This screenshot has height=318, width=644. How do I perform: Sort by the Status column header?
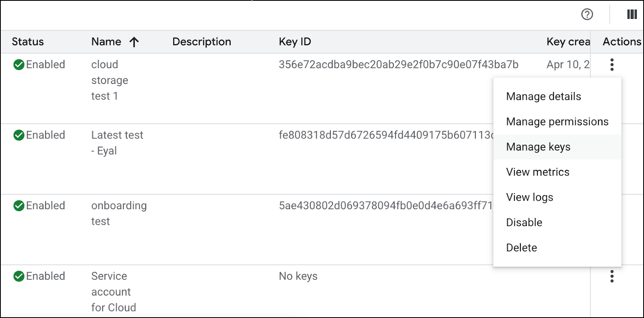[28, 42]
